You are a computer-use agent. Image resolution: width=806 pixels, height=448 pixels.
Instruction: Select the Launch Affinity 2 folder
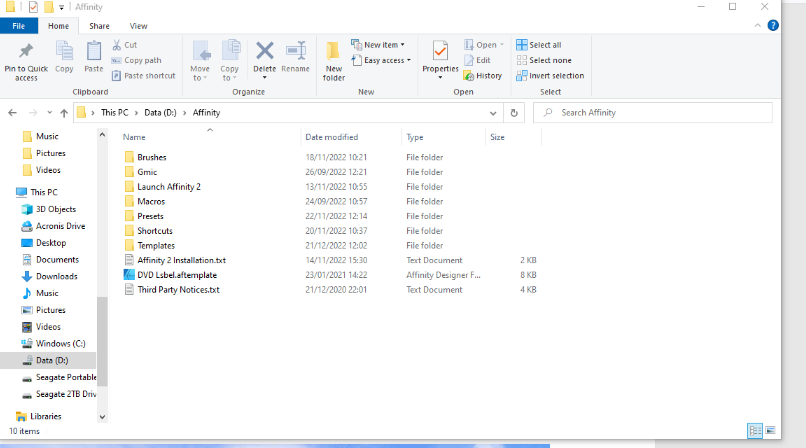169,186
